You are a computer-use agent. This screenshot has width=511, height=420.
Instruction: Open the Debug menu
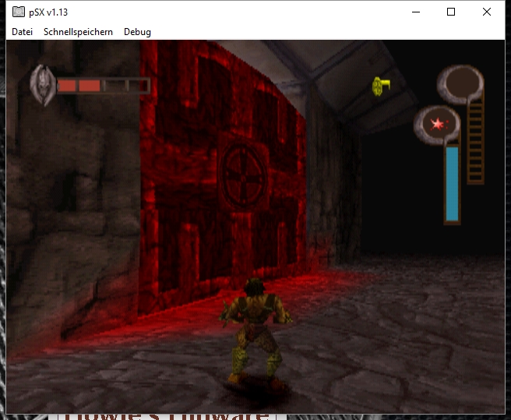(x=137, y=32)
